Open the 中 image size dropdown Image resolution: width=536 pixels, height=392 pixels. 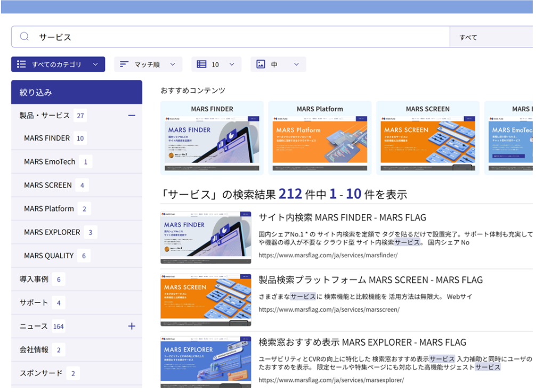pyautogui.click(x=278, y=64)
